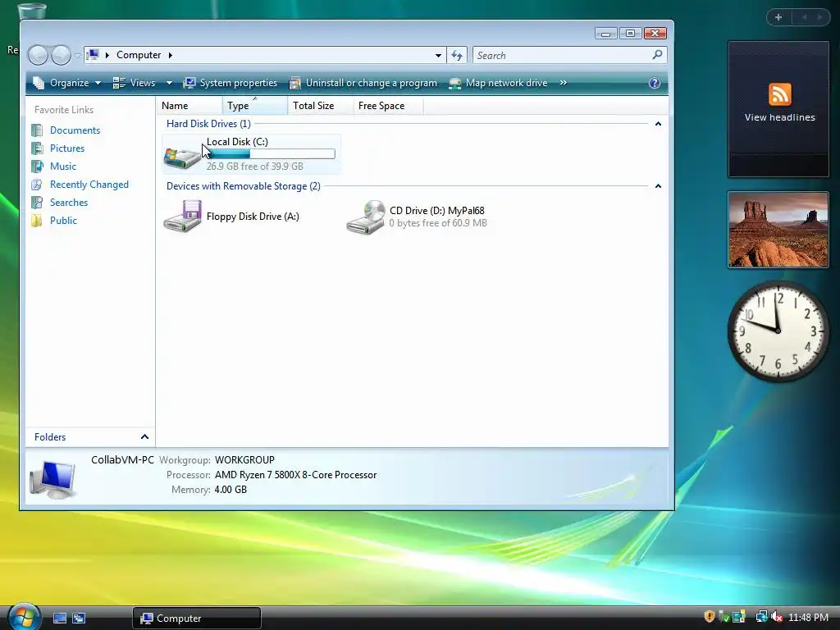Expand the arrow after the Computer breadcrumb
The image size is (840, 630).
click(x=171, y=55)
